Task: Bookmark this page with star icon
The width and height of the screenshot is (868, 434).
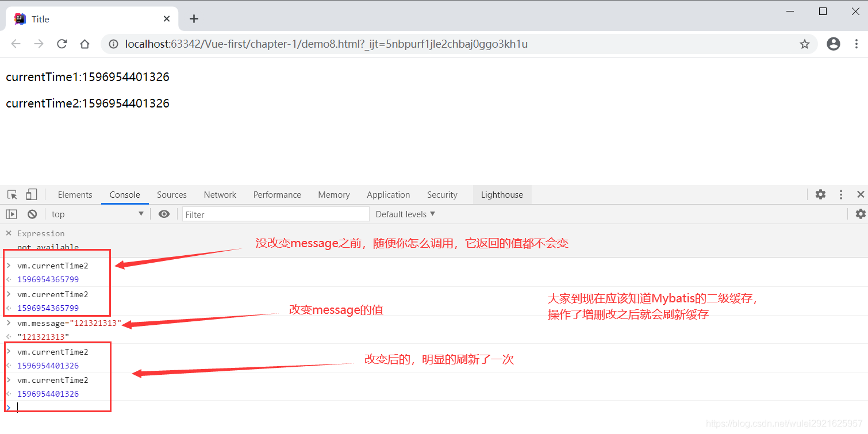Action: click(x=805, y=44)
